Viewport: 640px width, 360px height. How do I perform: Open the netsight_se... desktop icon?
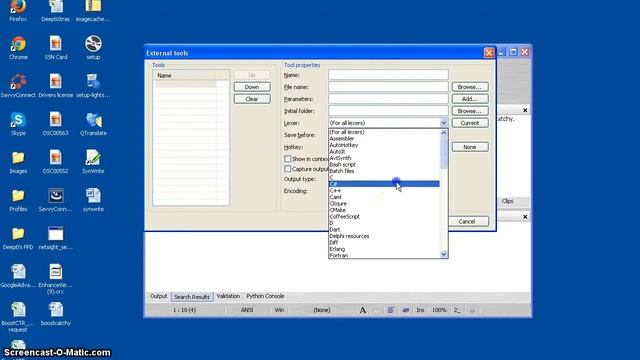(56, 237)
